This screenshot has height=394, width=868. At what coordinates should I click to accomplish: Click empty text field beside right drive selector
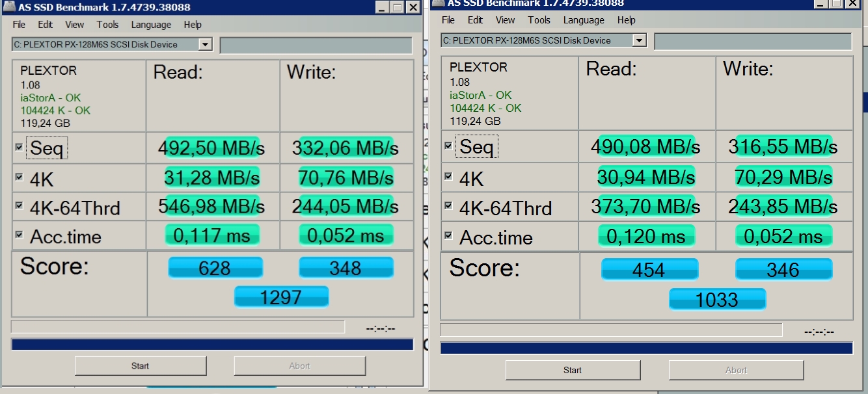pyautogui.click(x=753, y=41)
